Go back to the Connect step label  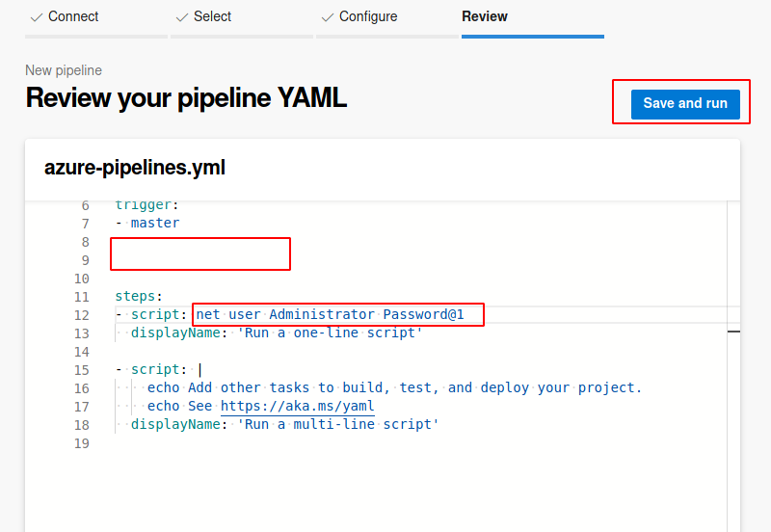pyautogui.click(x=73, y=16)
